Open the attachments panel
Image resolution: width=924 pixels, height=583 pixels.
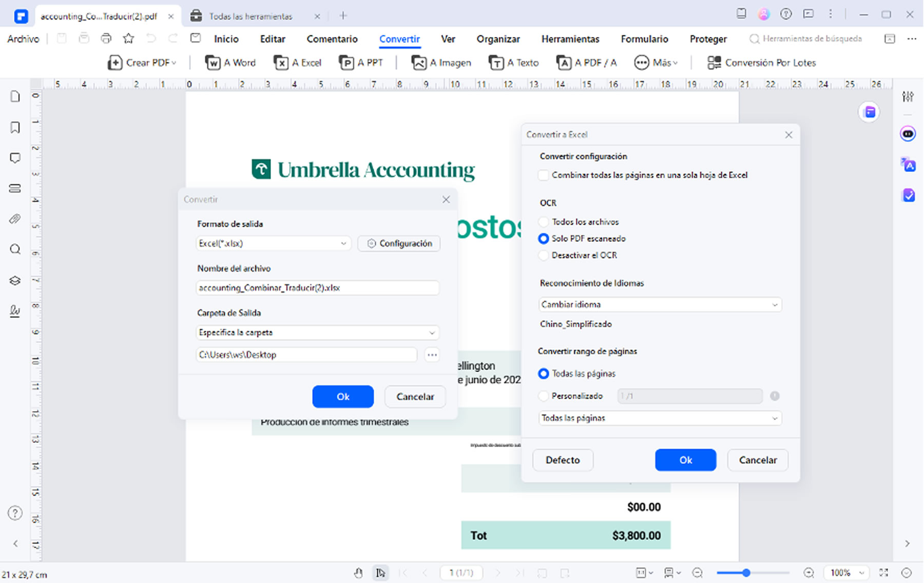click(x=15, y=219)
